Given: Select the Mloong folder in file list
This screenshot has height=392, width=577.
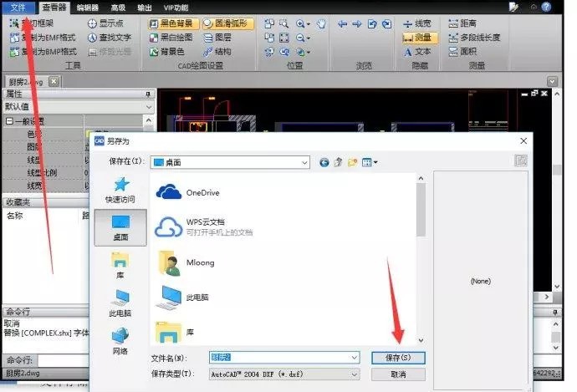Looking at the screenshot, I should click(x=186, y=263).
